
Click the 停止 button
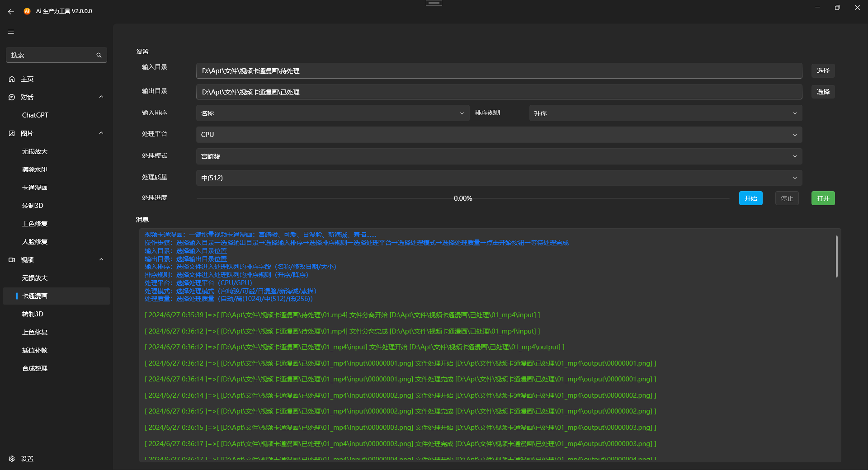pyautogui.click(x=787, y=198)
